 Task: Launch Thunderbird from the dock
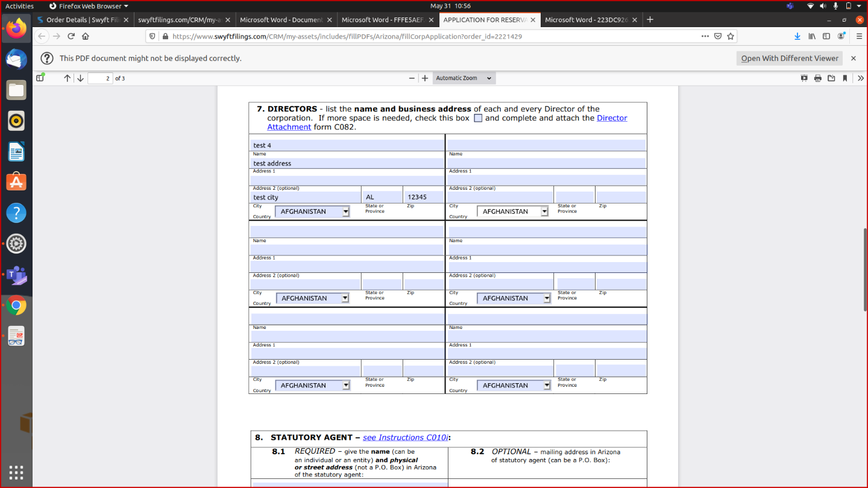point(16,59)
